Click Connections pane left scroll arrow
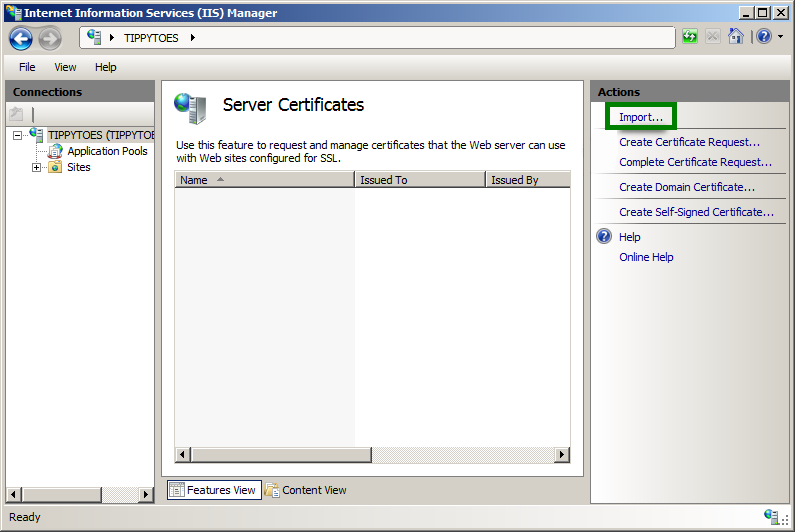This screenshot has height=532, width=795. 14,494
